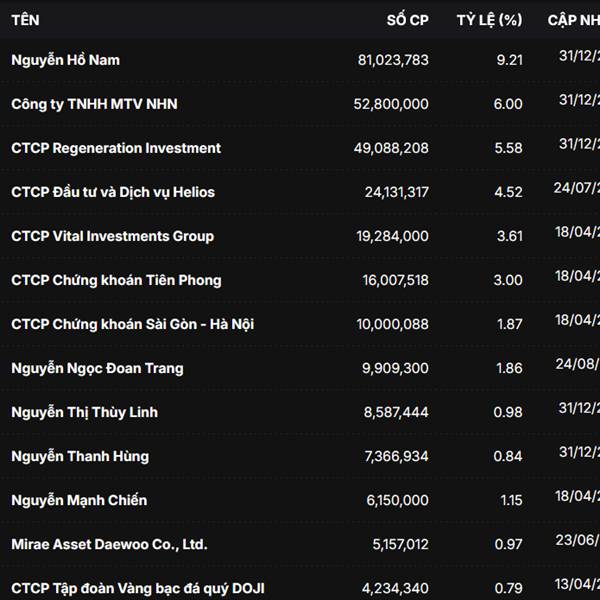Select share count 81,023,783
Viewport: 600px width, 600px height.
(x=393, y=60)
